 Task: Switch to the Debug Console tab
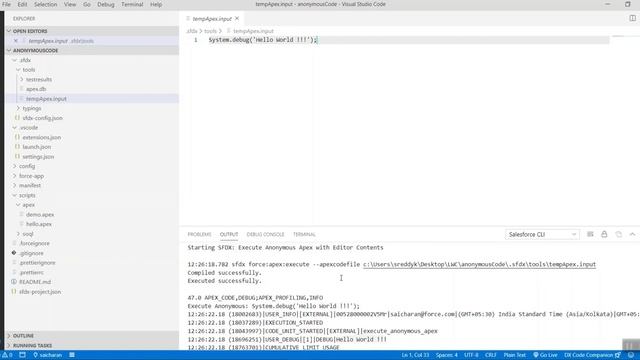point(265,234)
